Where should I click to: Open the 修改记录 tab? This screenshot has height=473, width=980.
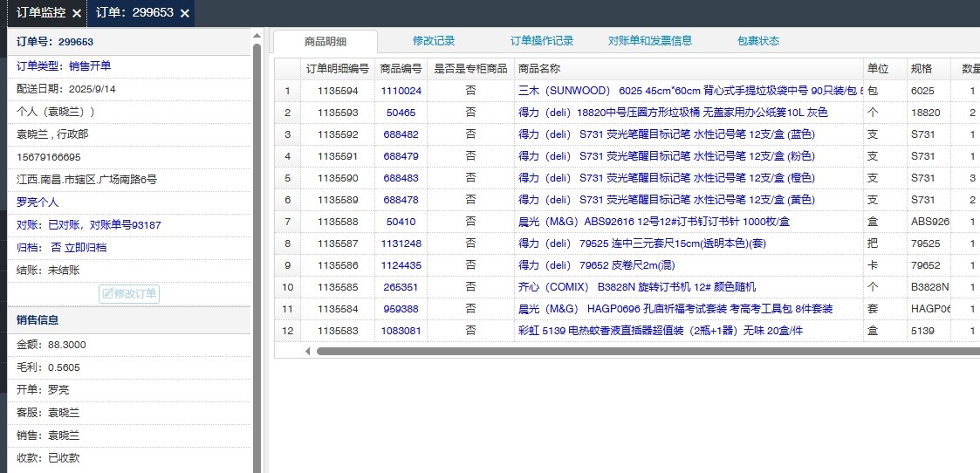(x=434, y=41)
